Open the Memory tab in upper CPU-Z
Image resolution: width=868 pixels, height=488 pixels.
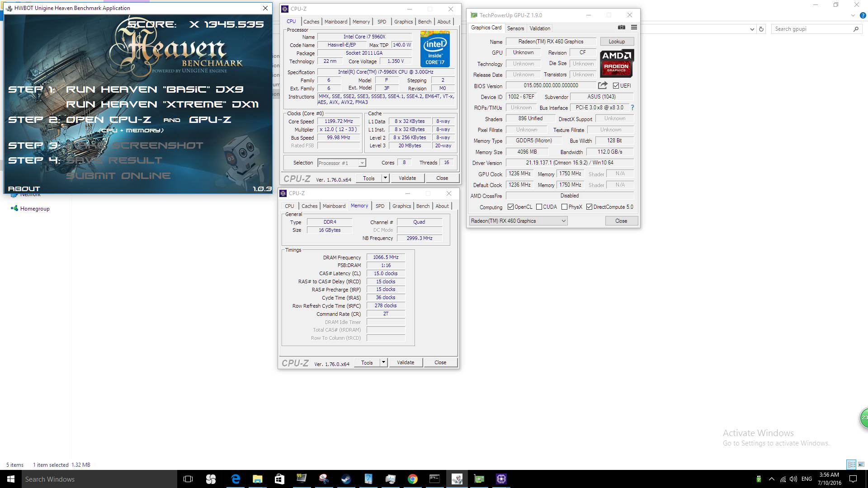pyautogui.click(x=361, y=22)
